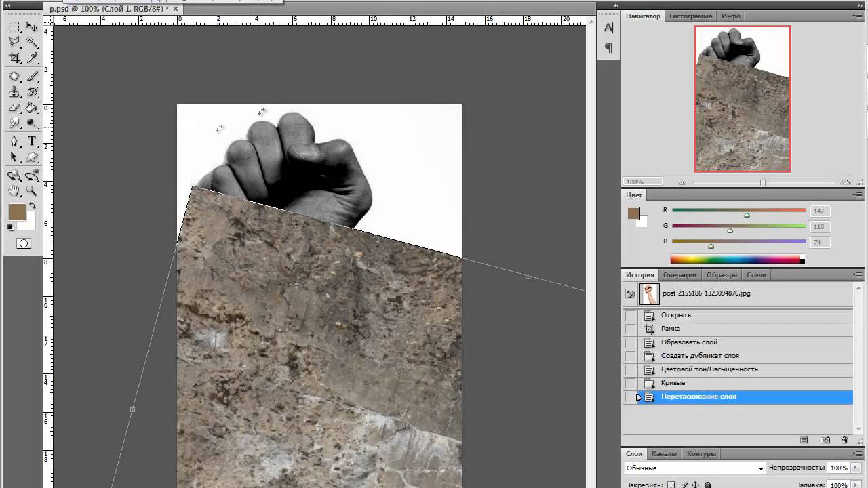This screenshot has width=868, height=488.
Task: Select the Eyedropper tool
Action: point(32,58)
